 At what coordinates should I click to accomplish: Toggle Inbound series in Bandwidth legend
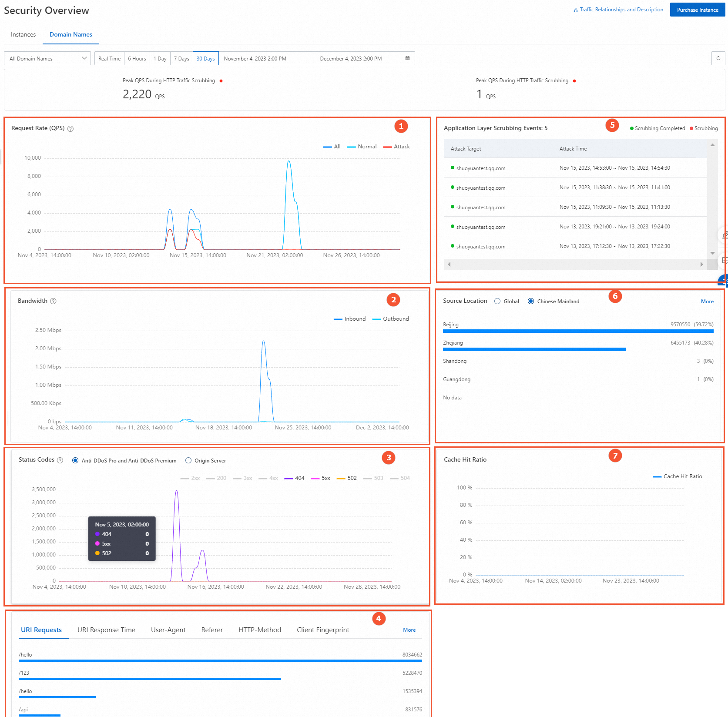[349, 319]
